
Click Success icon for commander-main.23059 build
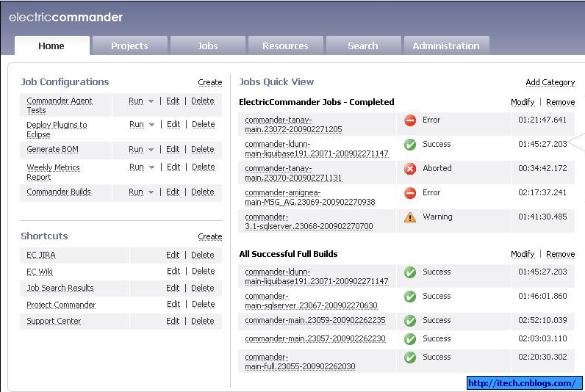click(410, 321)
